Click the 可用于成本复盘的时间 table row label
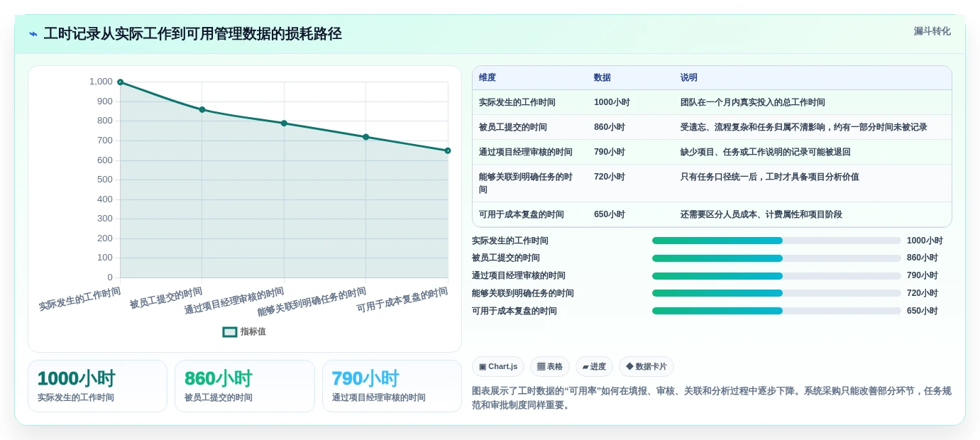 pyautogui.click(x=522, y=214)
